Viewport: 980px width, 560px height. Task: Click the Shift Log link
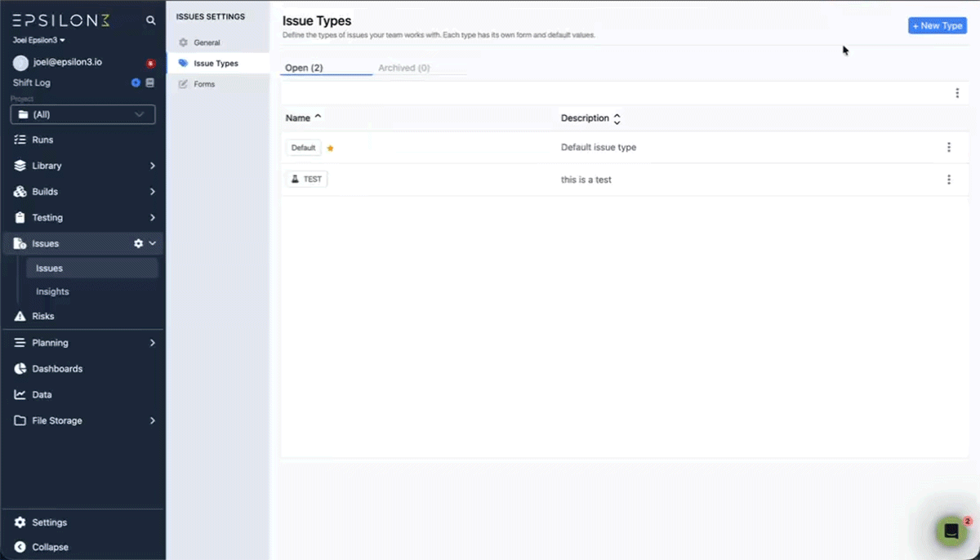tap(31, 82)
